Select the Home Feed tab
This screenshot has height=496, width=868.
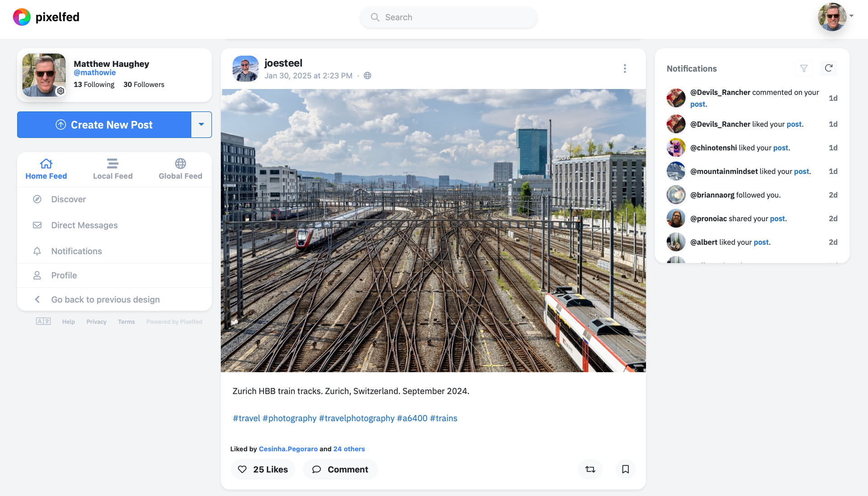coord(46,169)
